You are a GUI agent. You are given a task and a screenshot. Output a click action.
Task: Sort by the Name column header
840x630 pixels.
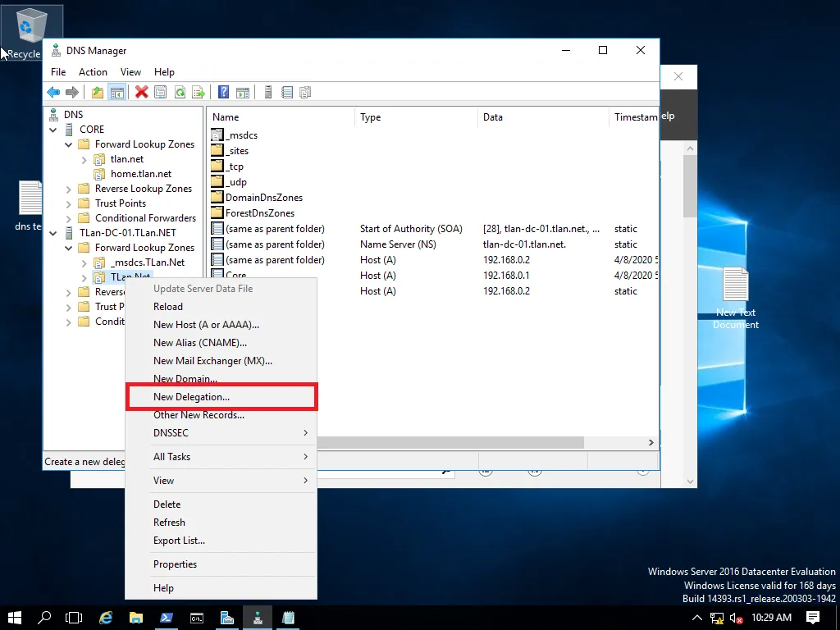coord(281,117)
